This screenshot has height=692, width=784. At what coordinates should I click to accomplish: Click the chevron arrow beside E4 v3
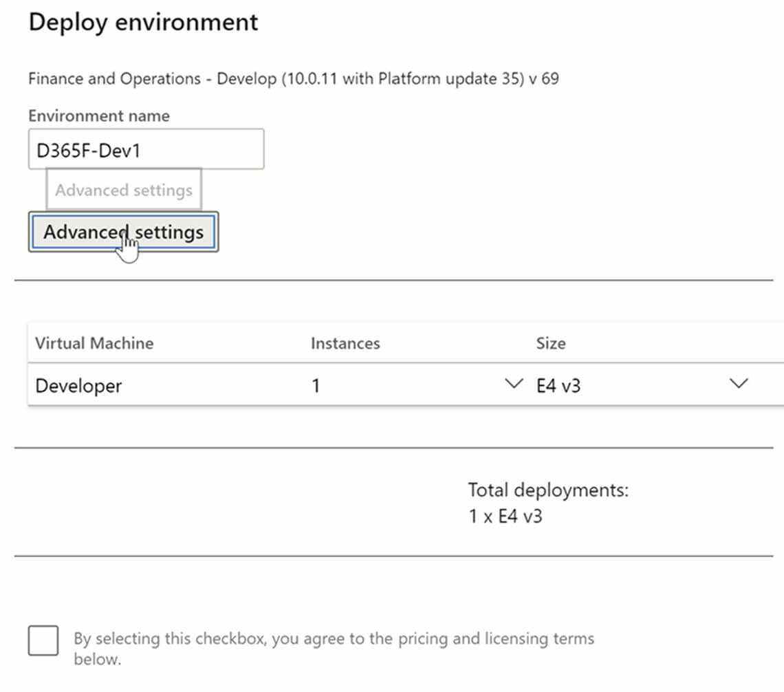pos(738,384)
